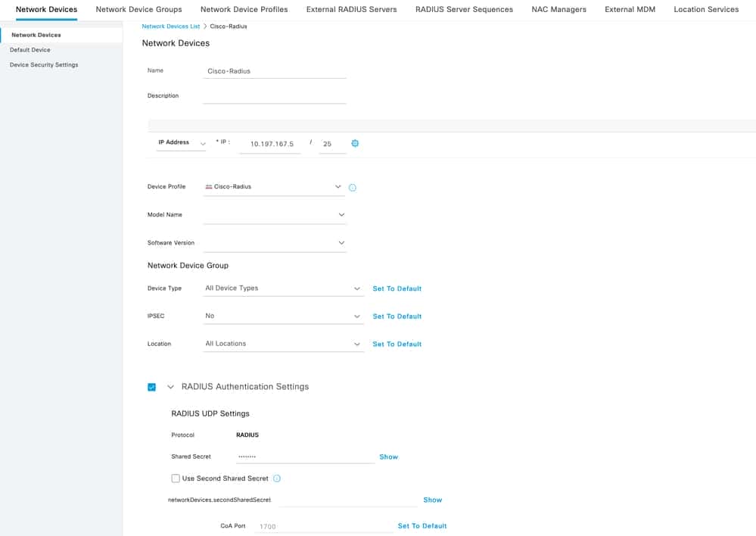
Task: Open Network Device Profiles tab
Action: coord(244,9)
